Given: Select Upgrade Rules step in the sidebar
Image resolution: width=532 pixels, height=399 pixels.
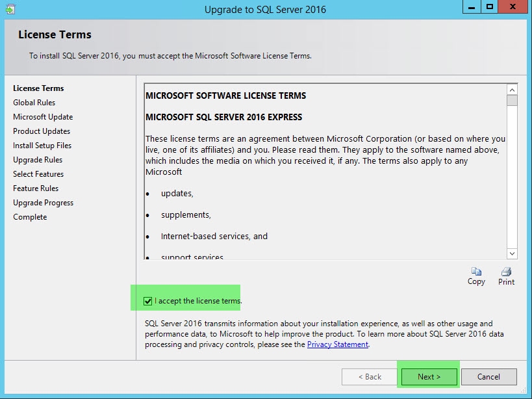Looking at the screenshot, I should pyautogui.click(x=38, y=160).
